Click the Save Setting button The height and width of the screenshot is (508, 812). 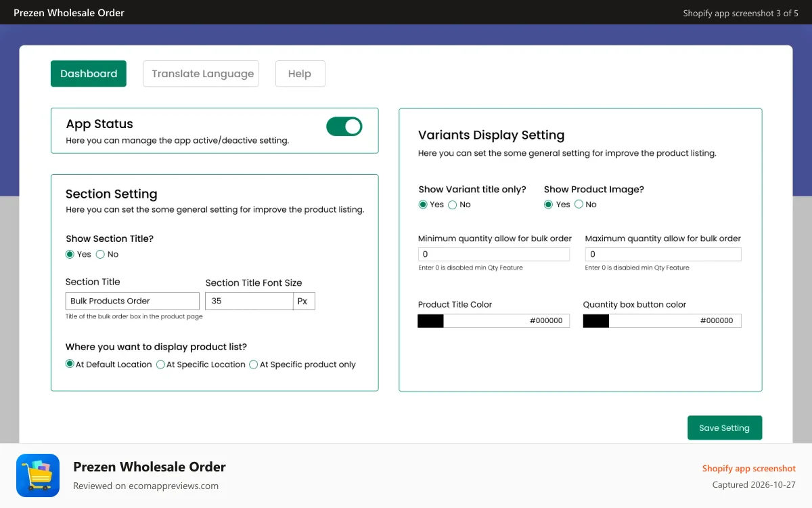coord(725,428)
